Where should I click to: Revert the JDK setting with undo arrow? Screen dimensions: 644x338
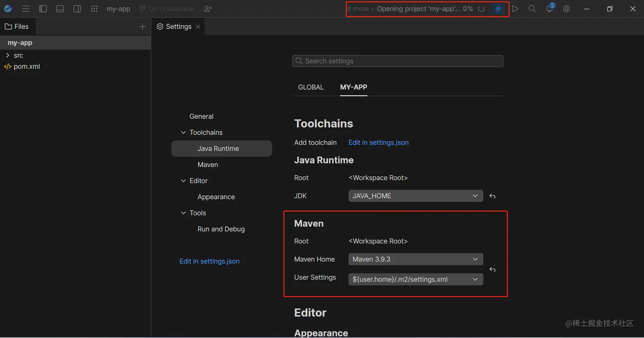[492, 196]
